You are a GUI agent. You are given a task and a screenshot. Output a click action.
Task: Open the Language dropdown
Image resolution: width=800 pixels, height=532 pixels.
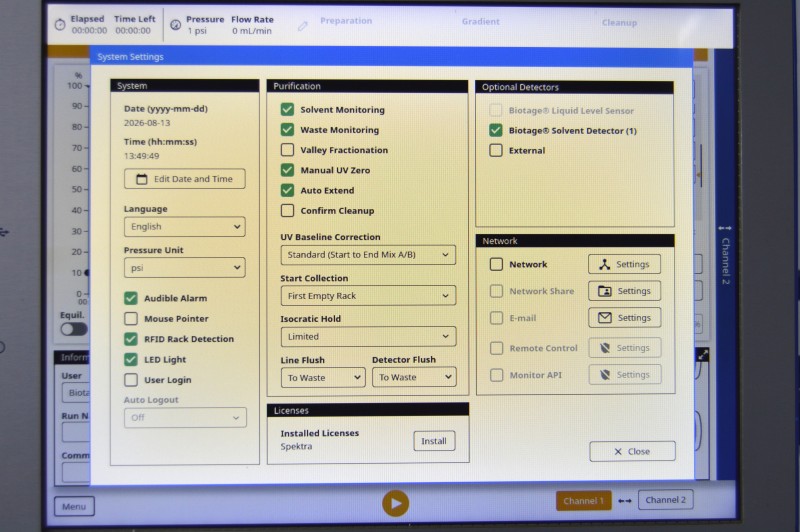coord(185,226)
